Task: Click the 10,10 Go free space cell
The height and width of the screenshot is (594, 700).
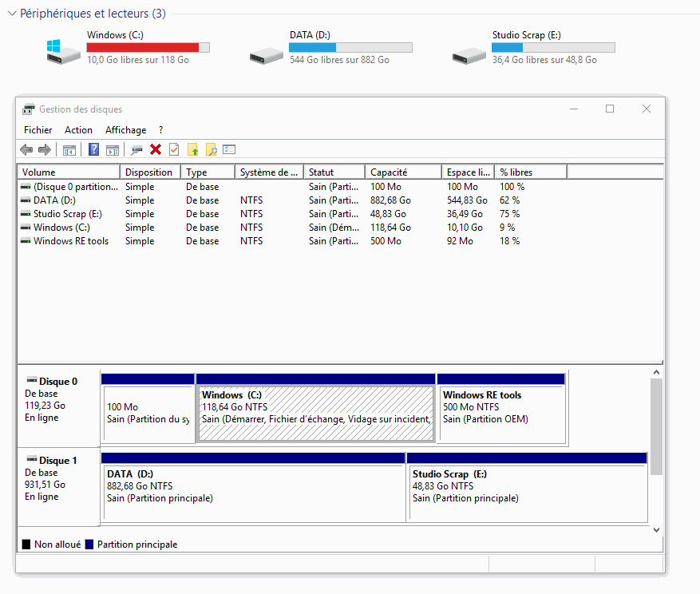Action: click(465, 228)
